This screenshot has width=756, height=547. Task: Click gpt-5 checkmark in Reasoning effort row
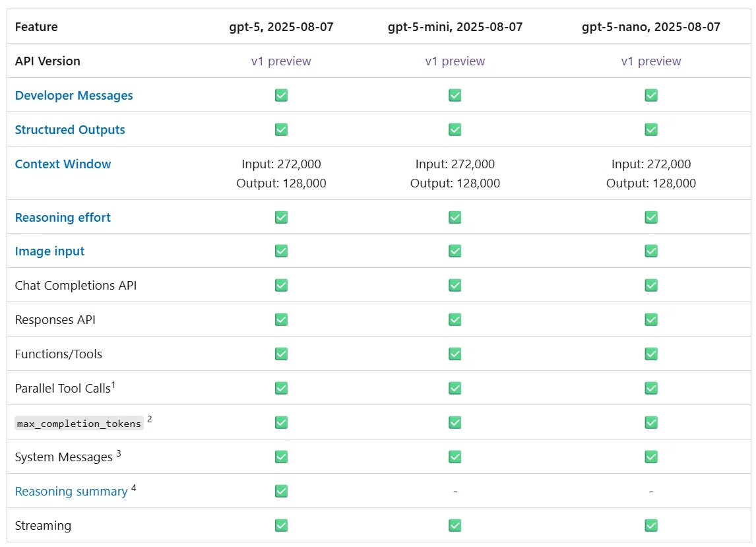click(281, 218)
